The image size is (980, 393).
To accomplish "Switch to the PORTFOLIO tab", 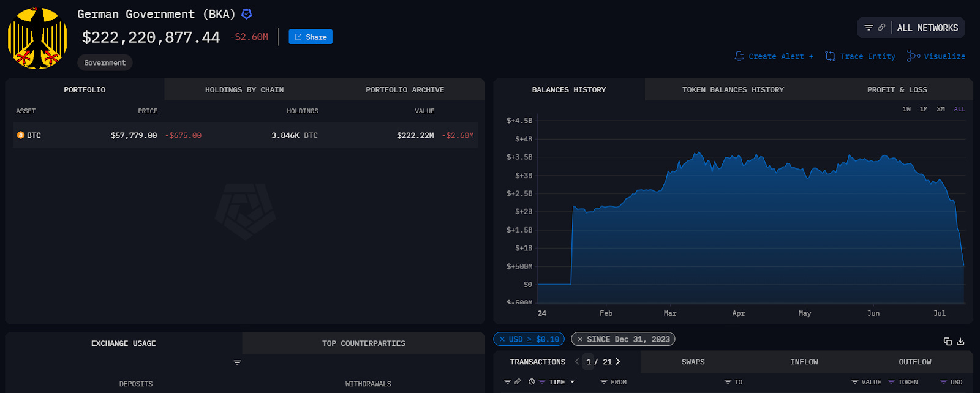I will click(x=85, y=89).
